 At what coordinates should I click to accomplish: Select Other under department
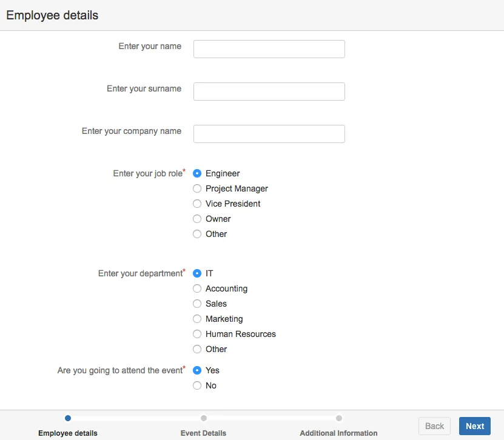(x=197, y=349)
